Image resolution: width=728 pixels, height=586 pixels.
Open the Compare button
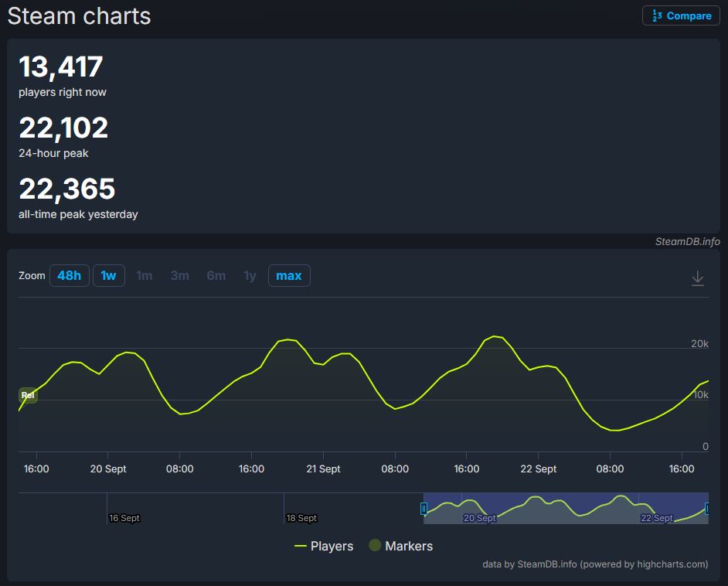point(681,15)
